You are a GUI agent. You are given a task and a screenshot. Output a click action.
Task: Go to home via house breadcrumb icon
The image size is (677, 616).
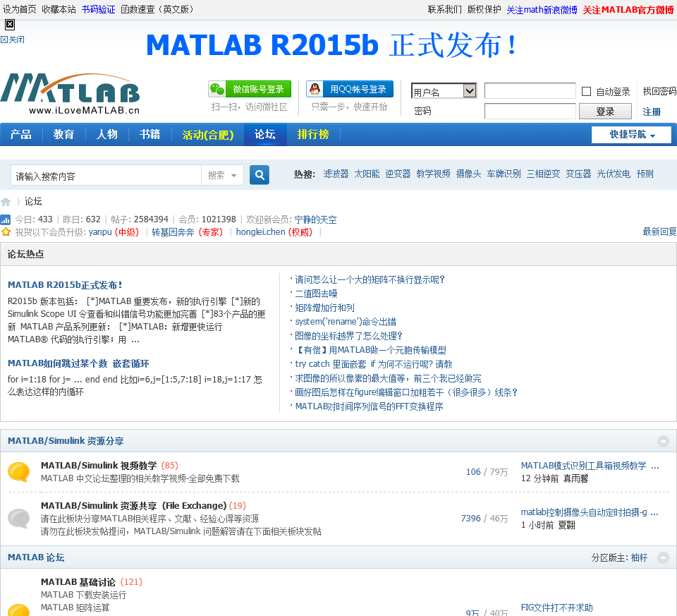[x=6, y=202]
